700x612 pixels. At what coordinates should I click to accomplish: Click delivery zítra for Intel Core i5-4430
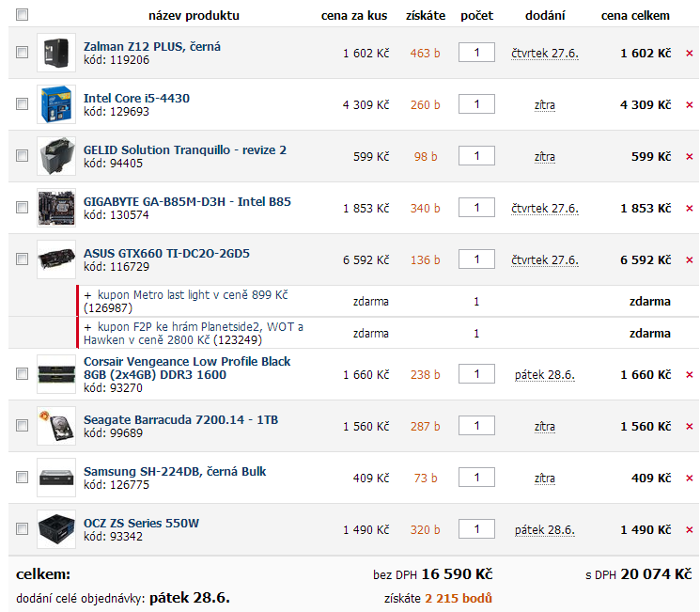click(545, 105)
